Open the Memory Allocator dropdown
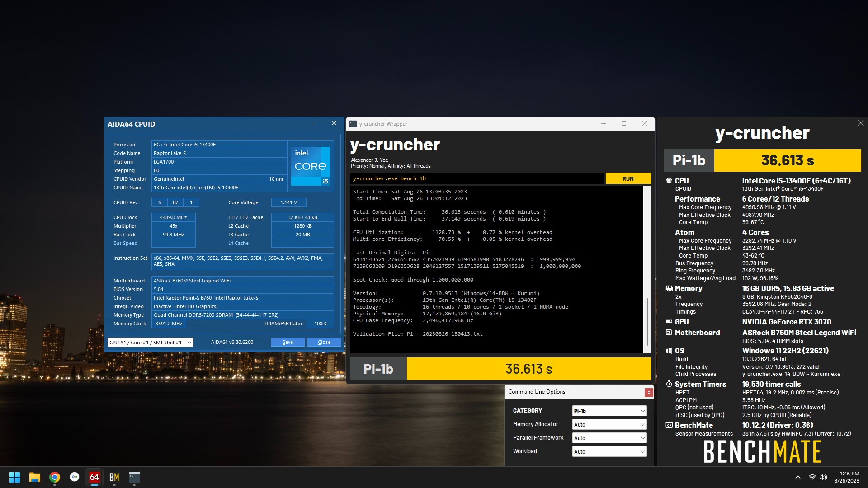Image resolution: width=868 pixels, height=488 pixels. coord(609,424)
